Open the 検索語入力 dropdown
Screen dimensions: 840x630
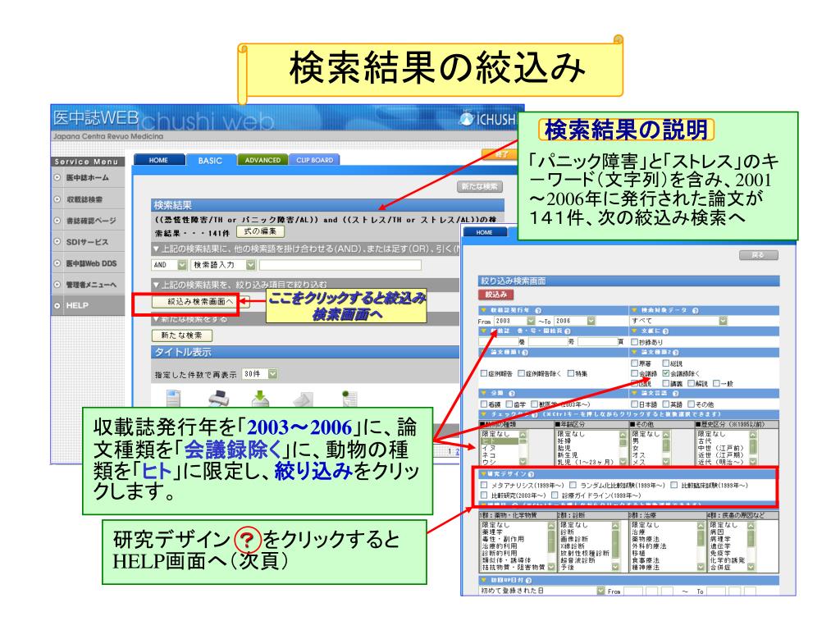(224, 265)
